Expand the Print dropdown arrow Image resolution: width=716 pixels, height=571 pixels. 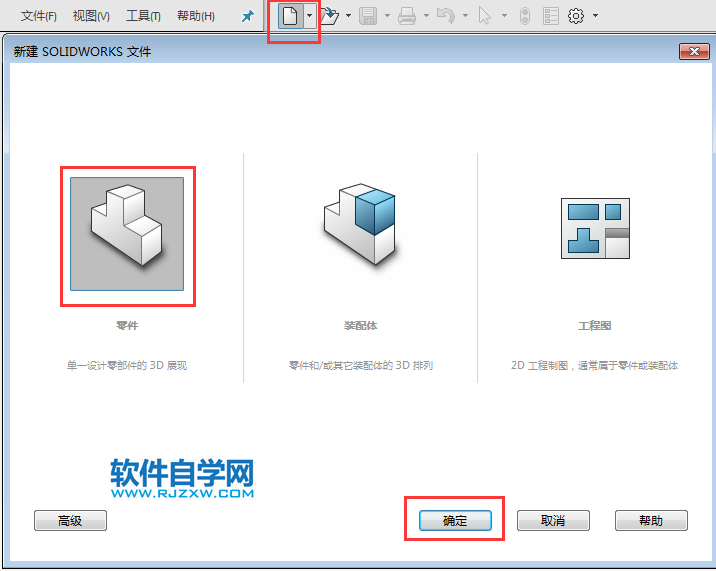point(426,16)
